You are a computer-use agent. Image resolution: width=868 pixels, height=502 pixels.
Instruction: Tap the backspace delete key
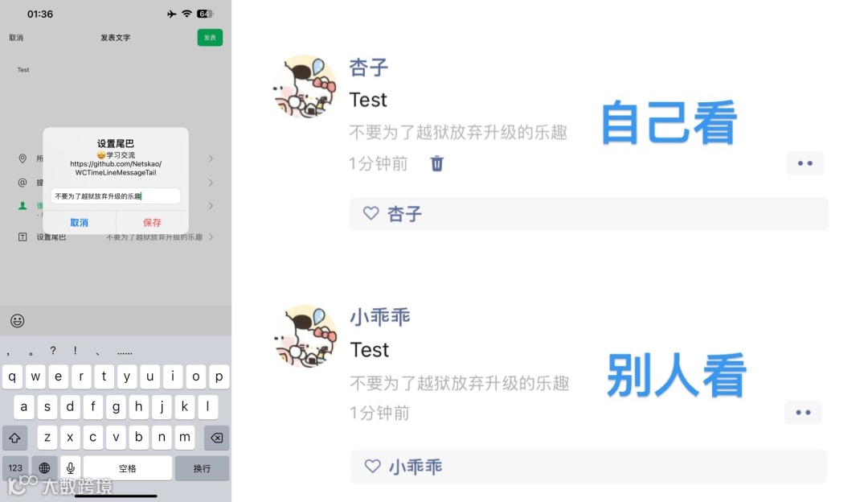(216, 438)
